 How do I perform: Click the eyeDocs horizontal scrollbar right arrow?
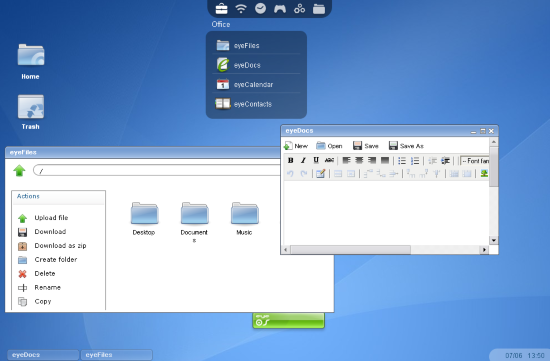[484, 250]
